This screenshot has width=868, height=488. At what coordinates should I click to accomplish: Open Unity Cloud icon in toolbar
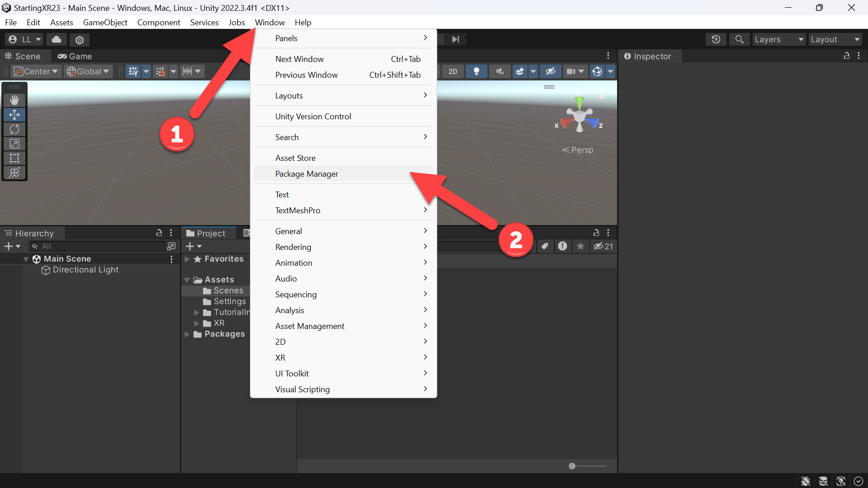pos(57,40)
